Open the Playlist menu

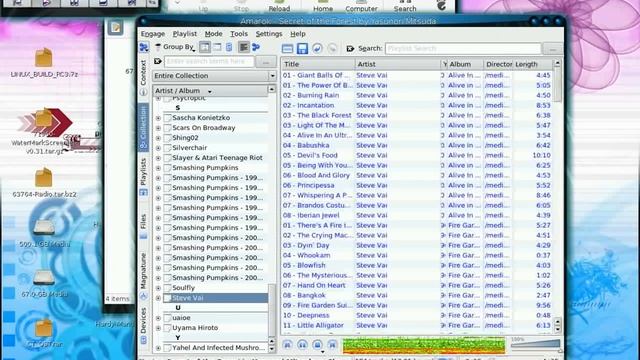click(184, 34)
